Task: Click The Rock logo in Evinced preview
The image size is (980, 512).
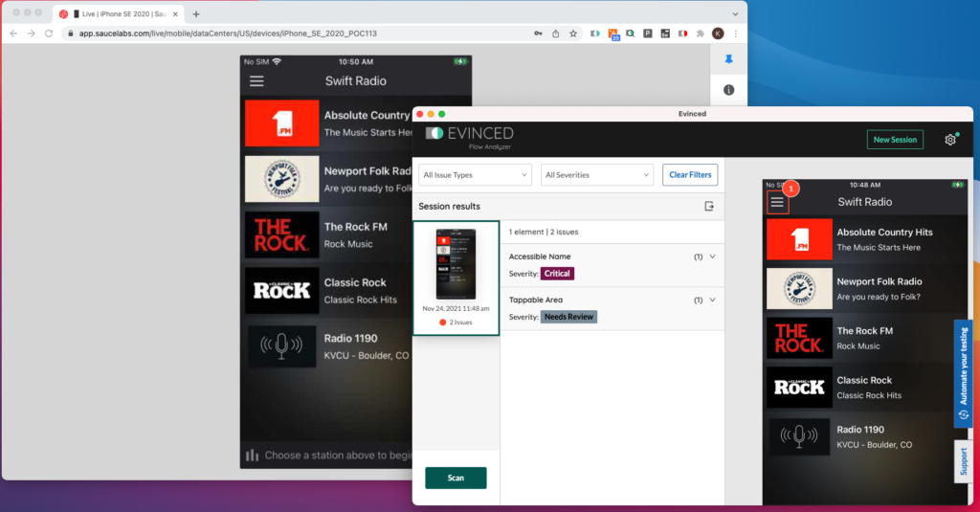Action: (799, 338)
